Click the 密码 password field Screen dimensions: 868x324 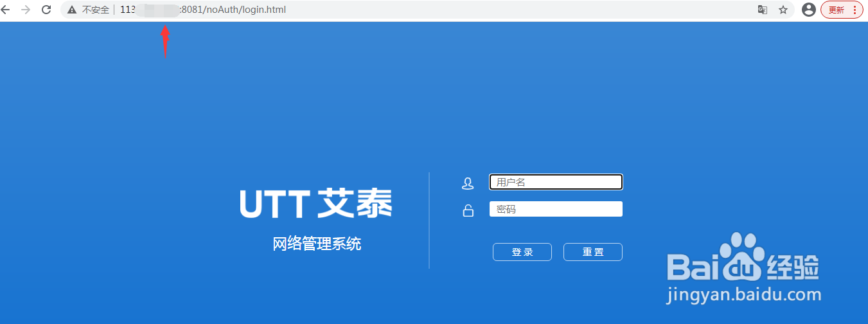[556, 209]
